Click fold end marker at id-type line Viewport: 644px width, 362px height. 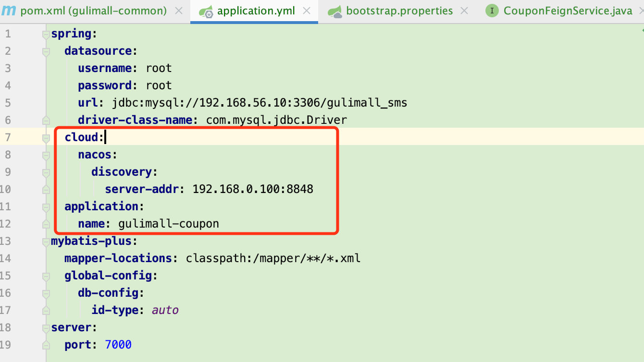[x=46, y=310]
